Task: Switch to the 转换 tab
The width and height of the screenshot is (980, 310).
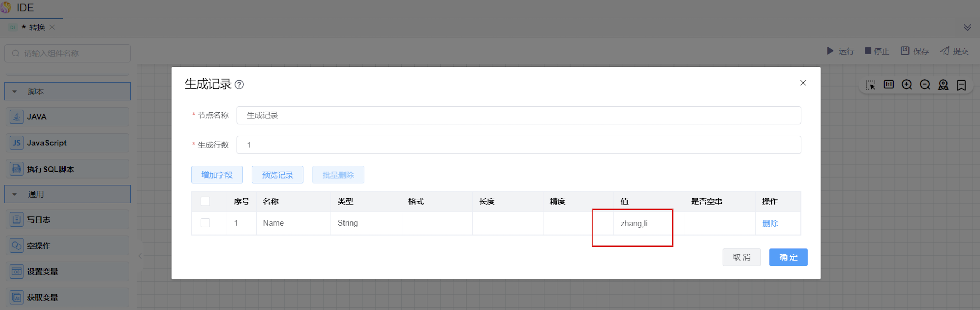Action: point(37,27)
